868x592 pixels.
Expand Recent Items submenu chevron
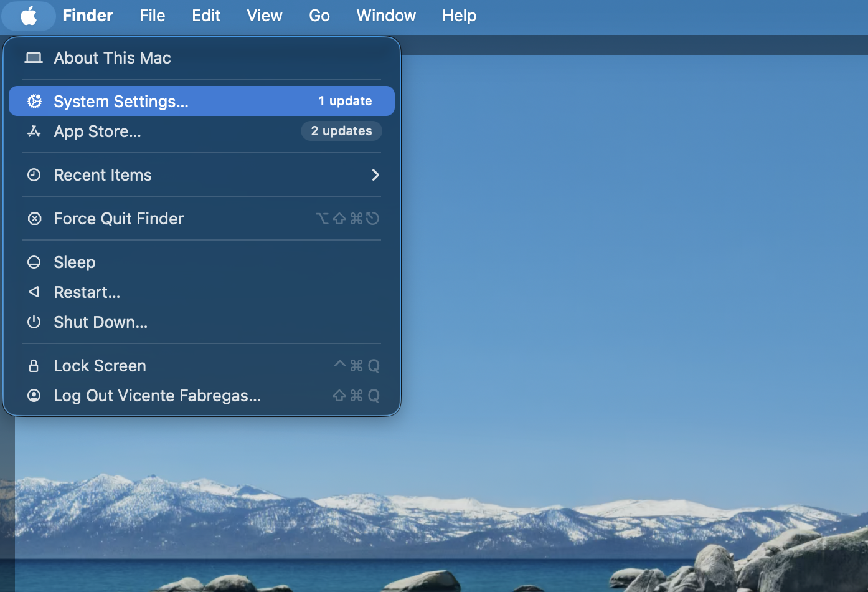pyautogui.click(x=375, y=175)
